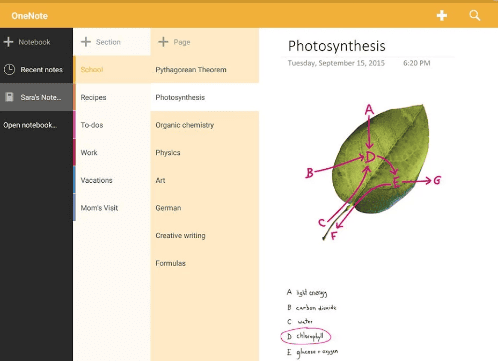Screen dimensions: 498x361
Task: Click handwritten line E glucose + oxygen
Action: 312,352
